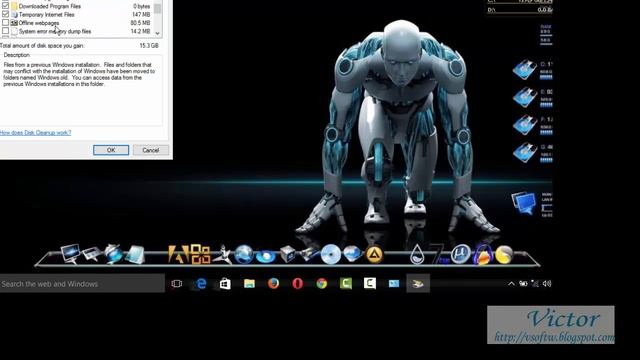Cancel the Disk Cleanup dialog
The image size is (640, 360).
151,150
